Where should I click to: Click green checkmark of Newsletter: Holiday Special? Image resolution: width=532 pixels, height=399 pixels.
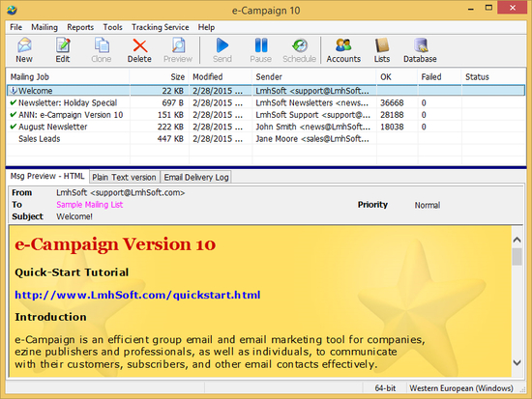click(x=14, y=102)
